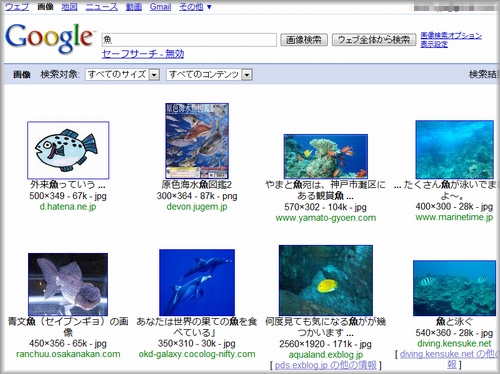This screenshot has width=500, height=374.
Task: Expand the その他 menu
Action: coord(195,7)
